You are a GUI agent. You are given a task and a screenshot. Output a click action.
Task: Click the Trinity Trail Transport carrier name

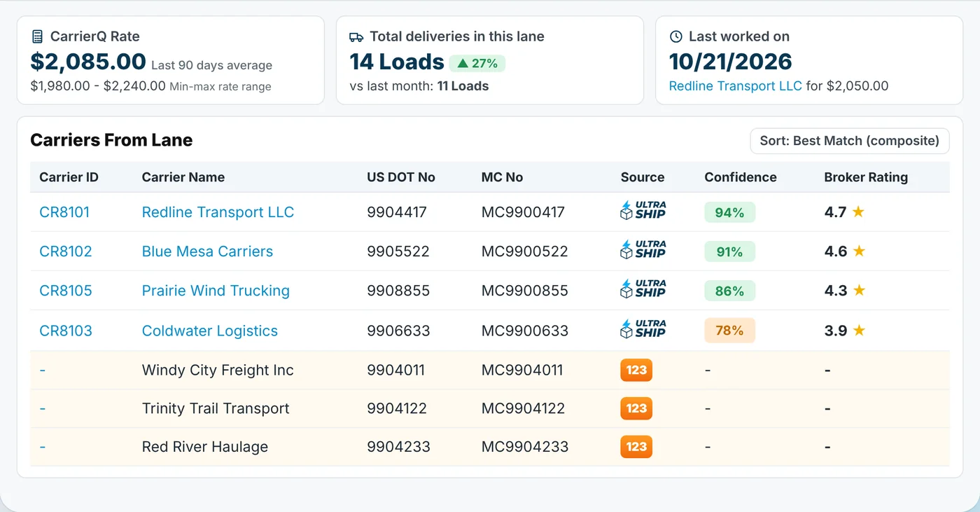(216, 408)
